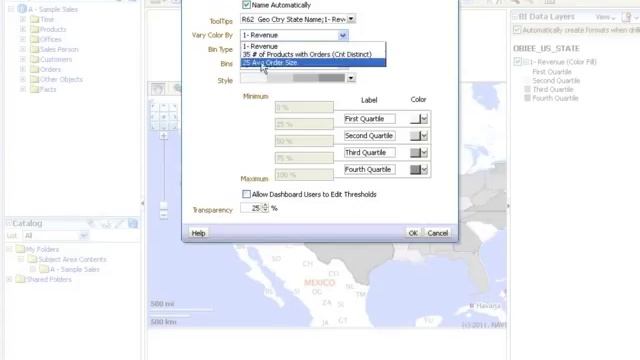Click the A - Sample Sales subject area icon
The image size is (640, 360).
coord(22,9)
